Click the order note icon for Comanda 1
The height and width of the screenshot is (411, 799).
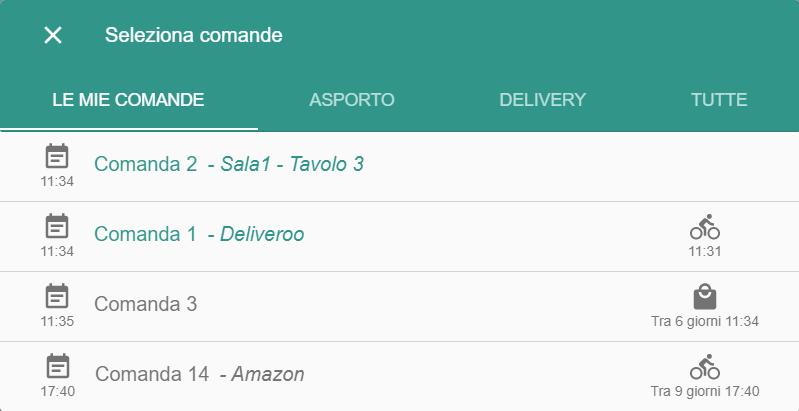[57, 226]
